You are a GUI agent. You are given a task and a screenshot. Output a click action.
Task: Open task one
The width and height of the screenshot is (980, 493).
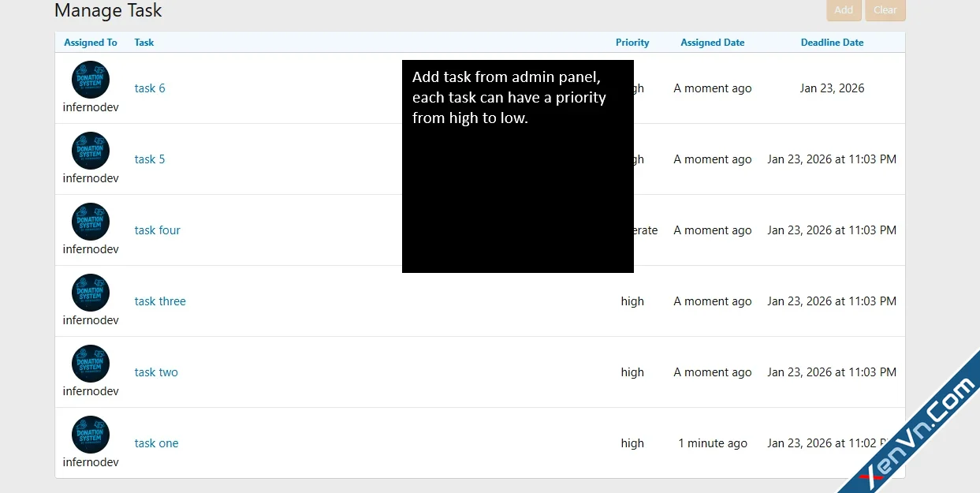[156, 443]
